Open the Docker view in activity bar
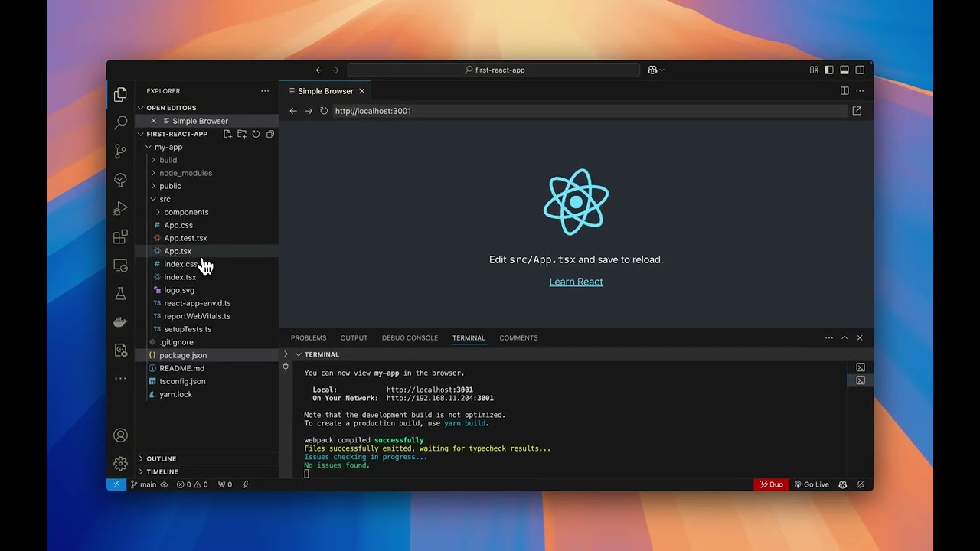980x551 pixels. pos(120,322)
